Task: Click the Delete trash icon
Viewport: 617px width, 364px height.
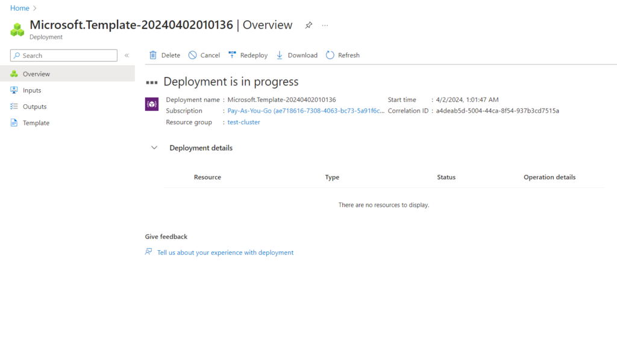Action: click(x=153, y=55)
